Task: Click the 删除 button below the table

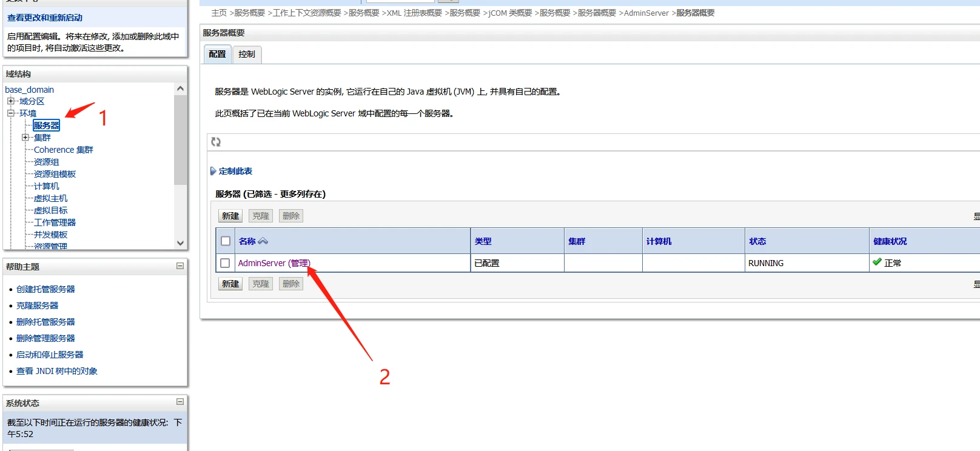Action: pyautogui.click(x=291, y=284)
